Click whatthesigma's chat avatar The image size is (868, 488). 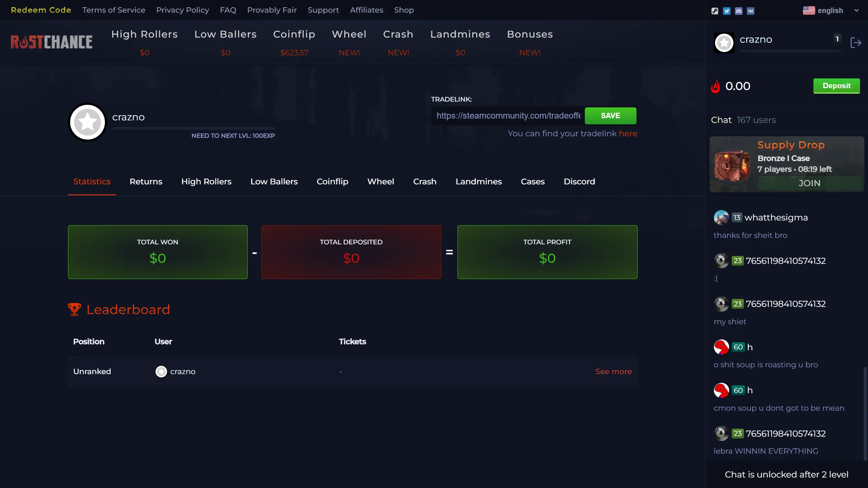coord(721,218)
